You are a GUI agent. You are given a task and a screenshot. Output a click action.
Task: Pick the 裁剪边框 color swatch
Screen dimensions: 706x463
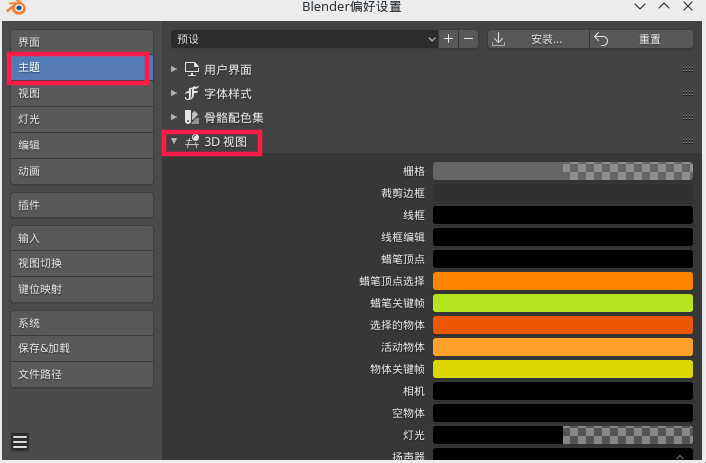(x=563, y=193)
